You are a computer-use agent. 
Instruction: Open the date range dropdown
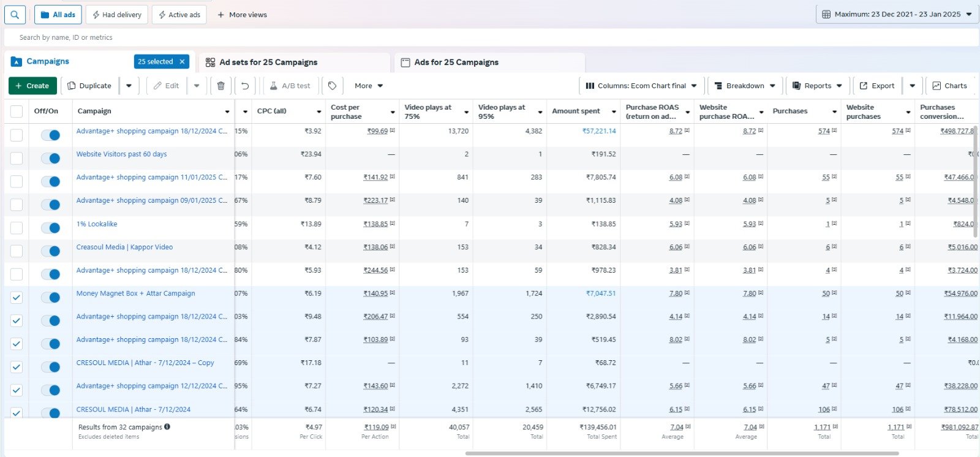(x=897, y=14)
